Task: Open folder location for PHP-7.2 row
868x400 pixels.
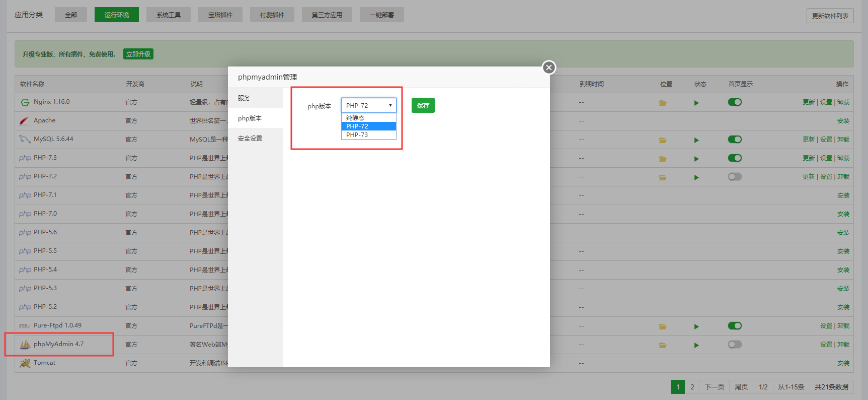Action: coord(663,177)
